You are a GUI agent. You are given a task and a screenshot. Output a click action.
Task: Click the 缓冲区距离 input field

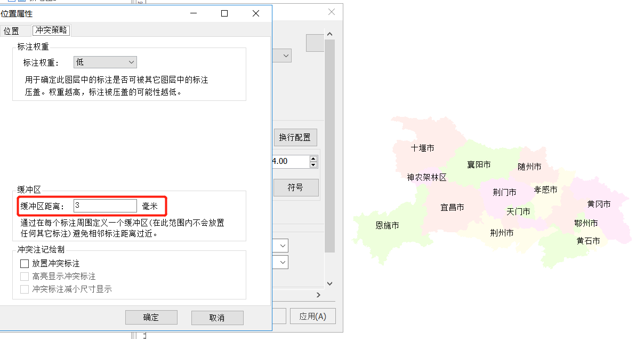click(105, 206)
